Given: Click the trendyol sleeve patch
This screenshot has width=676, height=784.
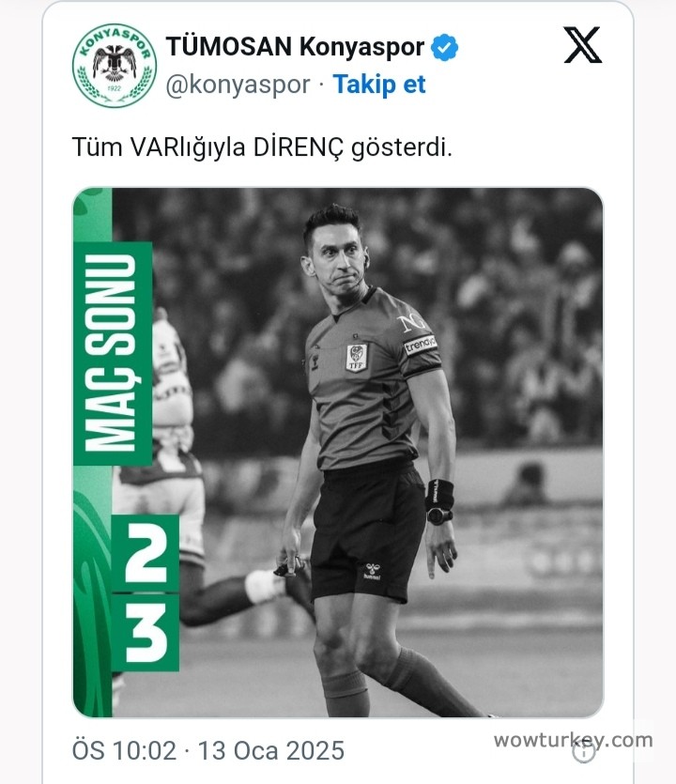Looking at the screenshot, I should [x=421, y=345].
